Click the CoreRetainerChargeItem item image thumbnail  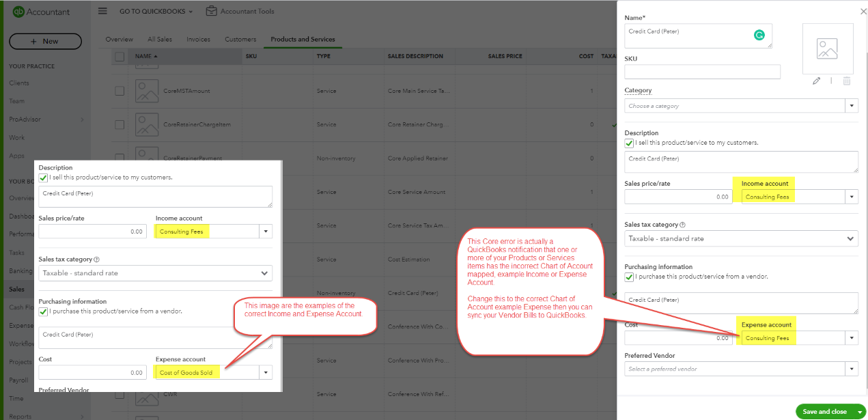coord(147,124)
